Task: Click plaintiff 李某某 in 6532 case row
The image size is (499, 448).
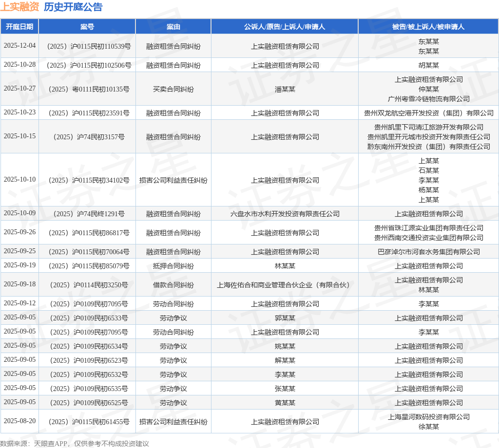Action: coord(285,375)
